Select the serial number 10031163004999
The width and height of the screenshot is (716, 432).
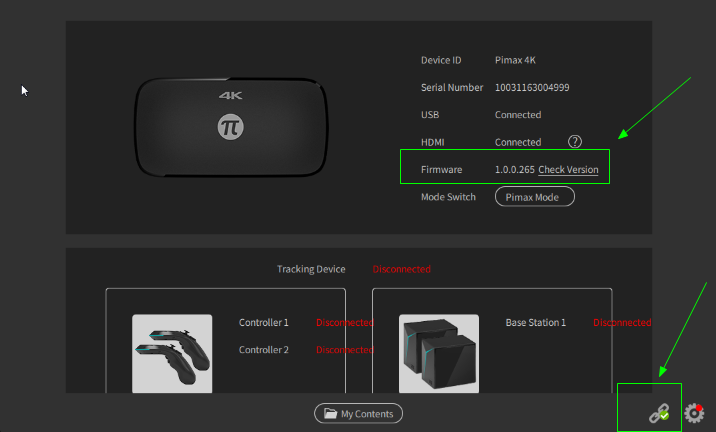(x=532, y=87)
